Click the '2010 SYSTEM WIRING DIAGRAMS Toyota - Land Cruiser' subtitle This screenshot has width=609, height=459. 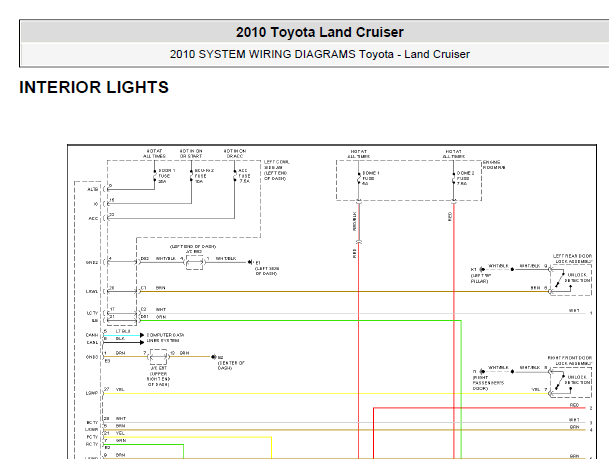point(320,54)
